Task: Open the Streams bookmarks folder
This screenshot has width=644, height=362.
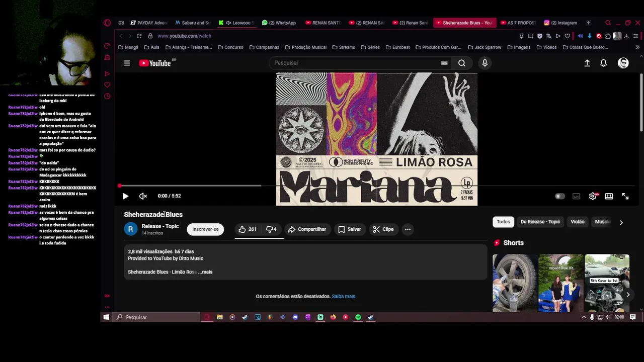Action: (343, 47)
